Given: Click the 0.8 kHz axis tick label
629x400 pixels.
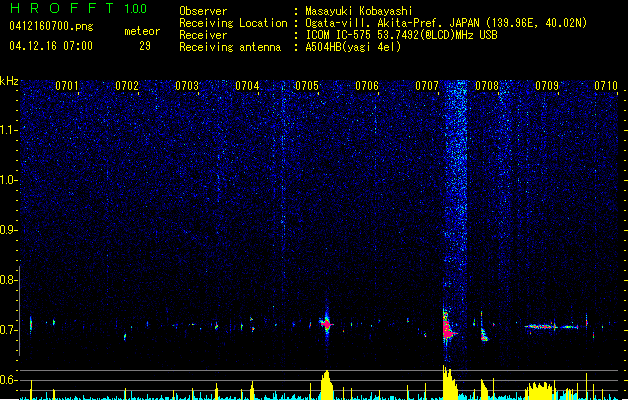Looking at the screenshot, I should pos(8,280).
